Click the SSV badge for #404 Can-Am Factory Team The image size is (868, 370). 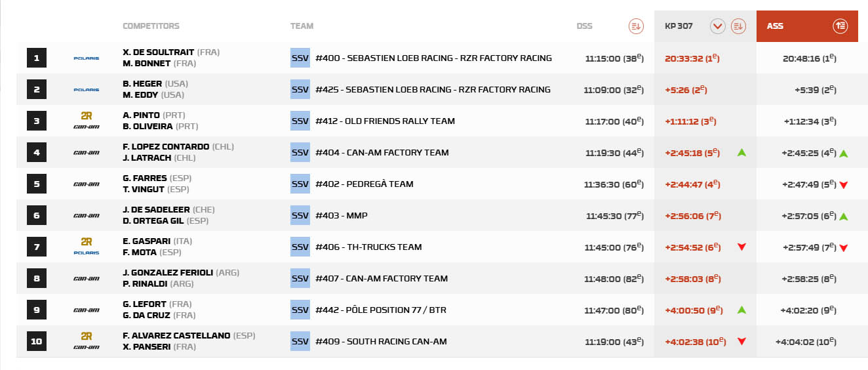(300, 153)
